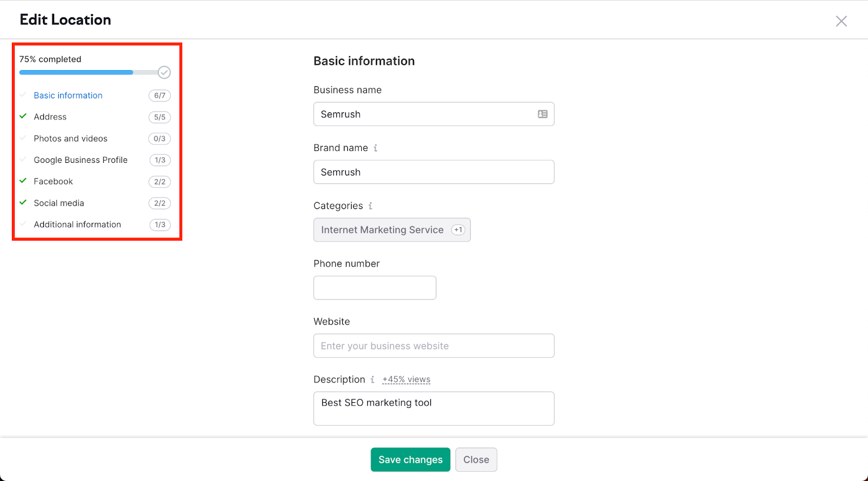868x481 pixels.
Task: Click the +1 categories badge
Action: point(458,230)
